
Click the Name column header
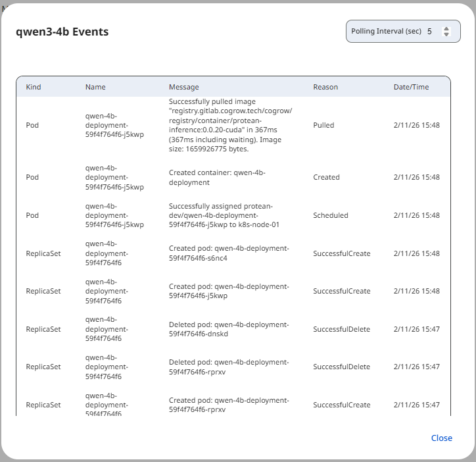[x=95, y=87]
